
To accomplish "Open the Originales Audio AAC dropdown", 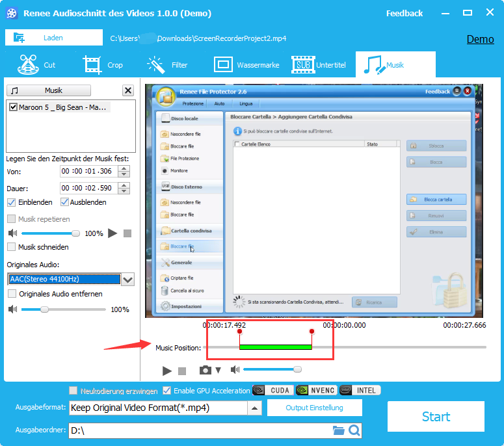I will coord(128,279).
